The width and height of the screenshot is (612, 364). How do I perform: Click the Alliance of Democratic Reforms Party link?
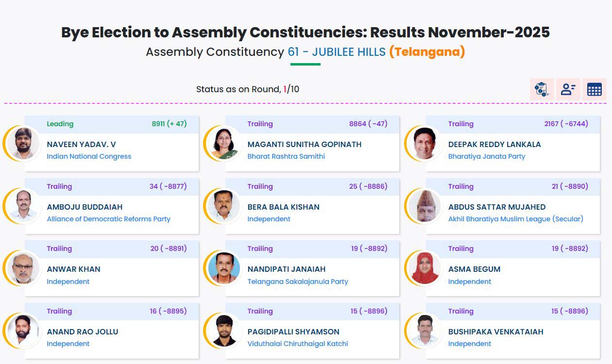(109, 219)
